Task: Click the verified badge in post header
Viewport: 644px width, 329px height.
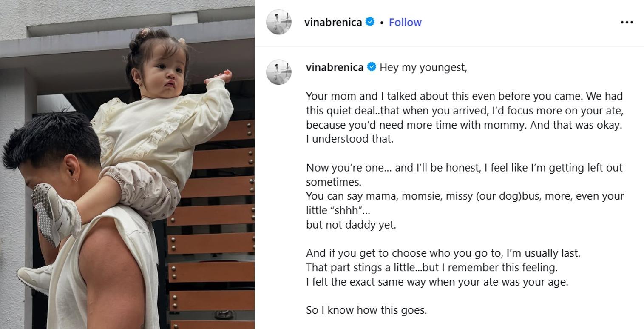Action: tap(370, 22)
